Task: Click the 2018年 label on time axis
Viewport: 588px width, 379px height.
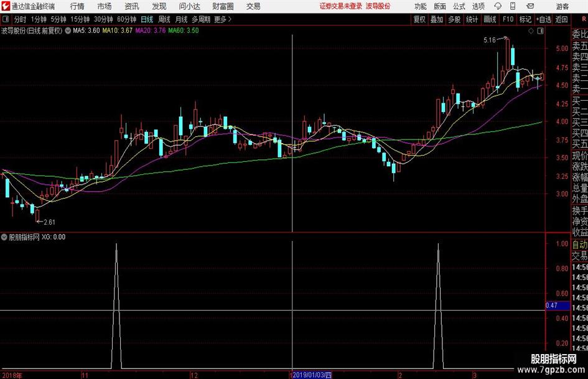Action: tap(12, 375)
